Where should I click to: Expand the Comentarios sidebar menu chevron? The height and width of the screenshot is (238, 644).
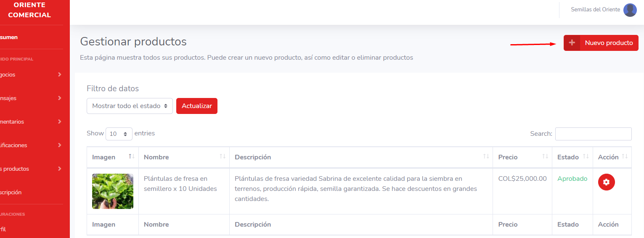60,122
